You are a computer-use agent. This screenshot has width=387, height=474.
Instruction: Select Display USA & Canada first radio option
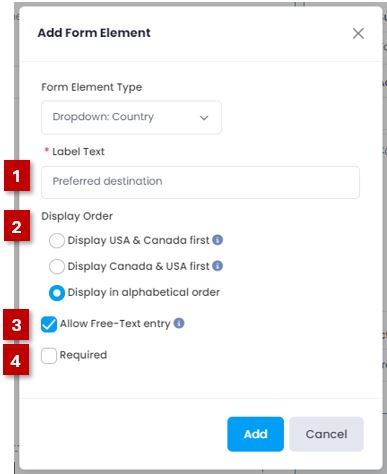pyautogui.click(x=57, y=240)
